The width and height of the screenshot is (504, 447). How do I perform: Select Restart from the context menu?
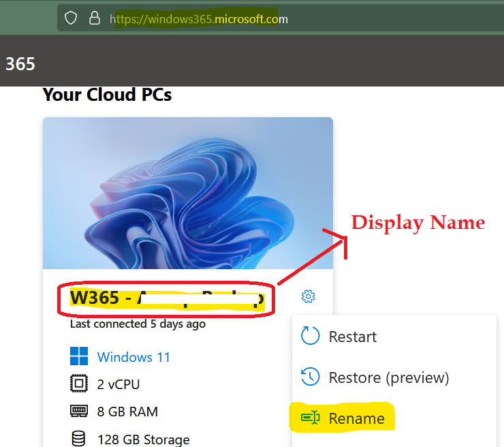tap(394, 337)
